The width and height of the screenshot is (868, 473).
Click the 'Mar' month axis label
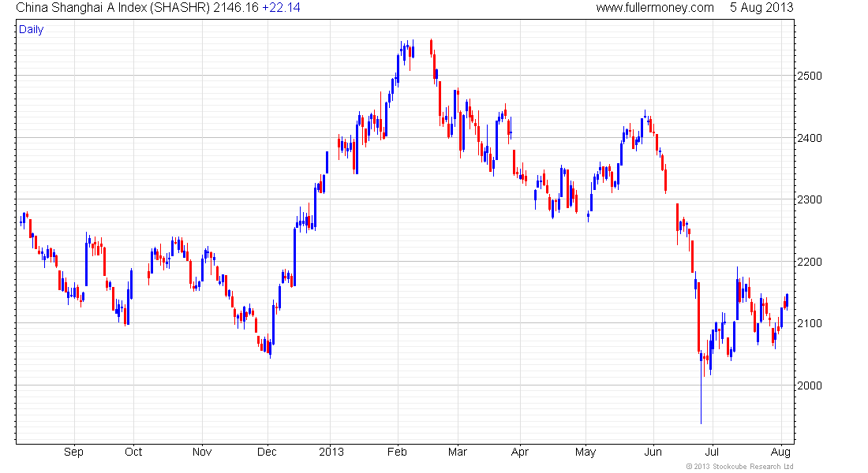(457, 452)
